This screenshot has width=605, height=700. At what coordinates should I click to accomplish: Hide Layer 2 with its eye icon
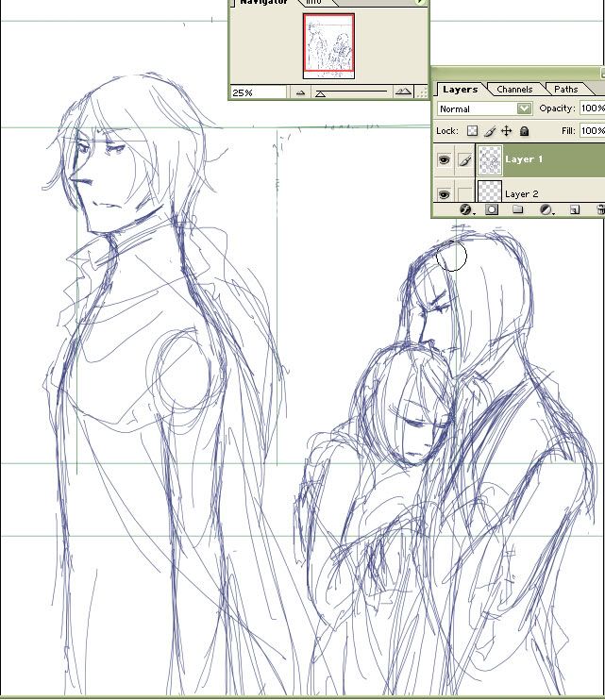point(444,193)
